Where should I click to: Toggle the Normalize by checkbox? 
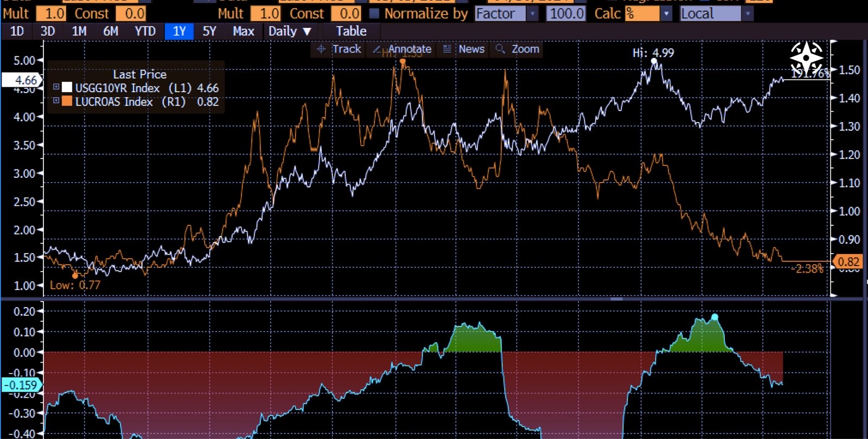click(374, 13)
